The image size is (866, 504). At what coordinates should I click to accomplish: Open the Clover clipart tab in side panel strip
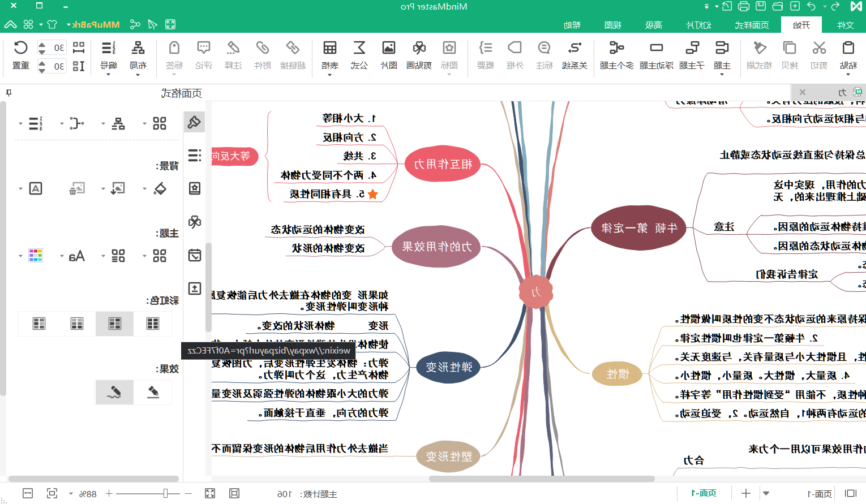[x=195, y=222]
